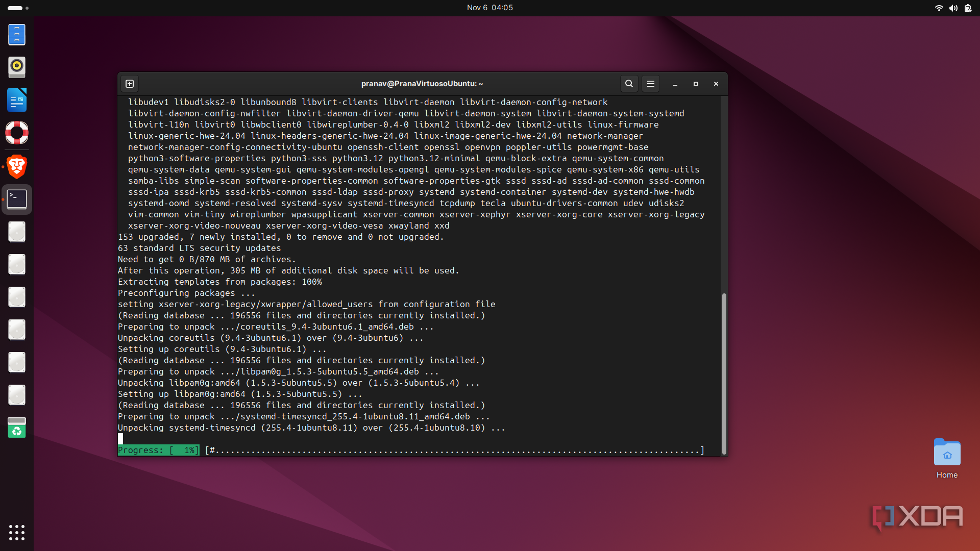
Task: Open the clock showing Nov 6 04:05
Action: [x=490, y=8]
